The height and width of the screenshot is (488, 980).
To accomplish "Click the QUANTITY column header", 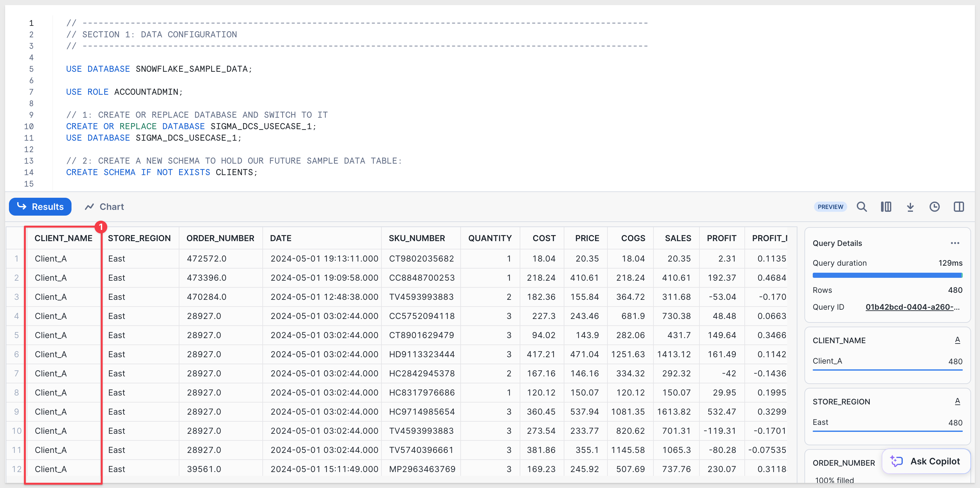I will 490,238.
